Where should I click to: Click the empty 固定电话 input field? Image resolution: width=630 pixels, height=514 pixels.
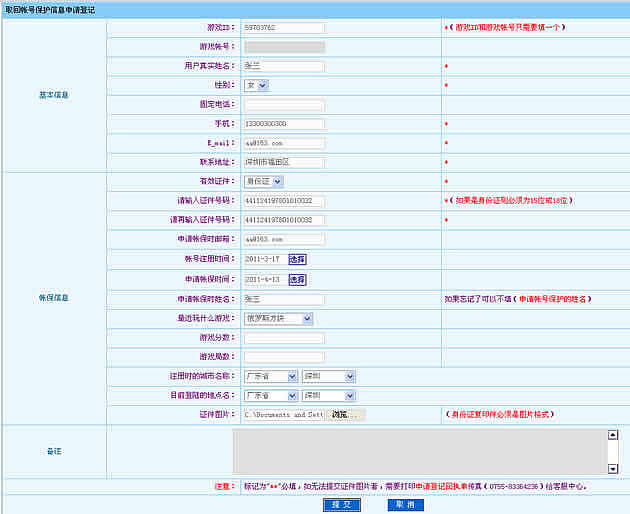click(x=284, y=105)
